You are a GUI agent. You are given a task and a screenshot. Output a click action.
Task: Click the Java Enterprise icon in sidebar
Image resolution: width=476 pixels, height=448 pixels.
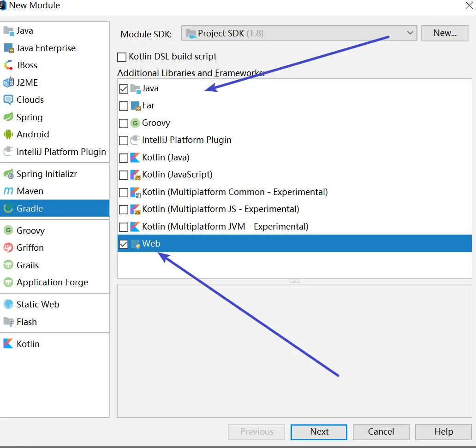pyautogui.click(x=8, y=48)
